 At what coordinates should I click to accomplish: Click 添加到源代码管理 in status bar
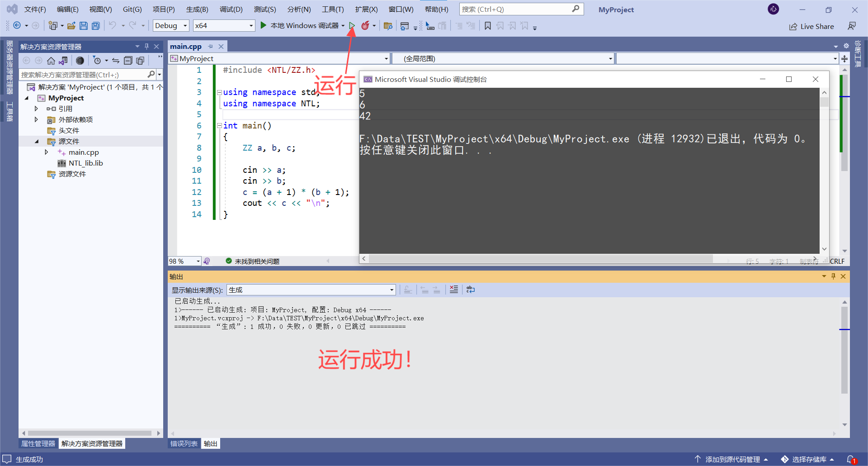pyautogui.click(x=731, y=459)
